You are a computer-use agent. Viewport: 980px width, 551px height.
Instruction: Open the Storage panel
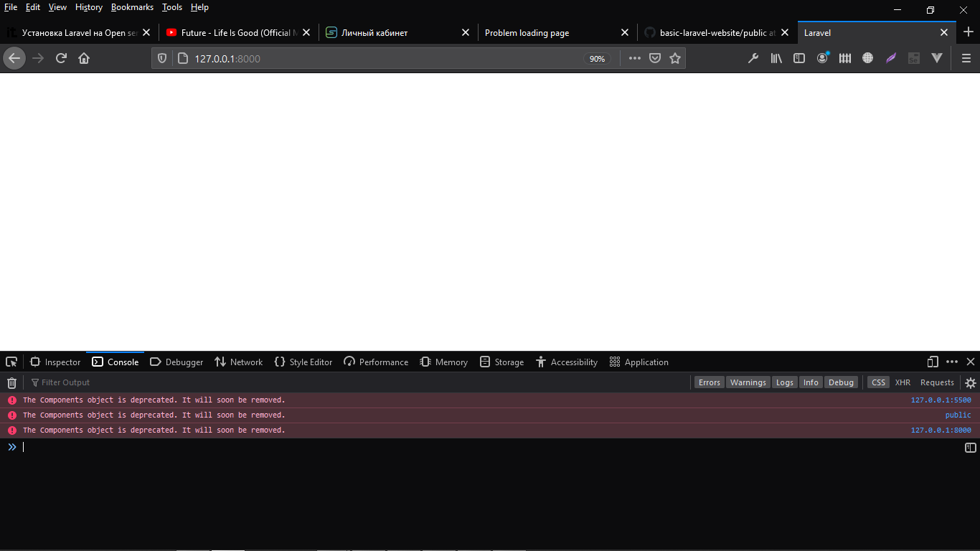[502, 362]
